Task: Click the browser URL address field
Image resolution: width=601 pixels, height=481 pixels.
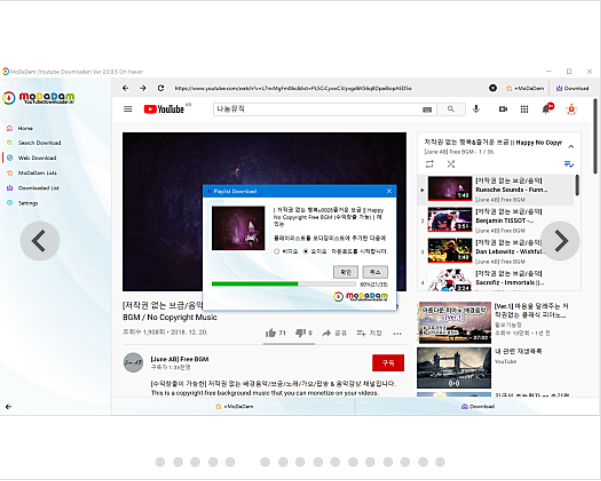Action: click(293, 88)
